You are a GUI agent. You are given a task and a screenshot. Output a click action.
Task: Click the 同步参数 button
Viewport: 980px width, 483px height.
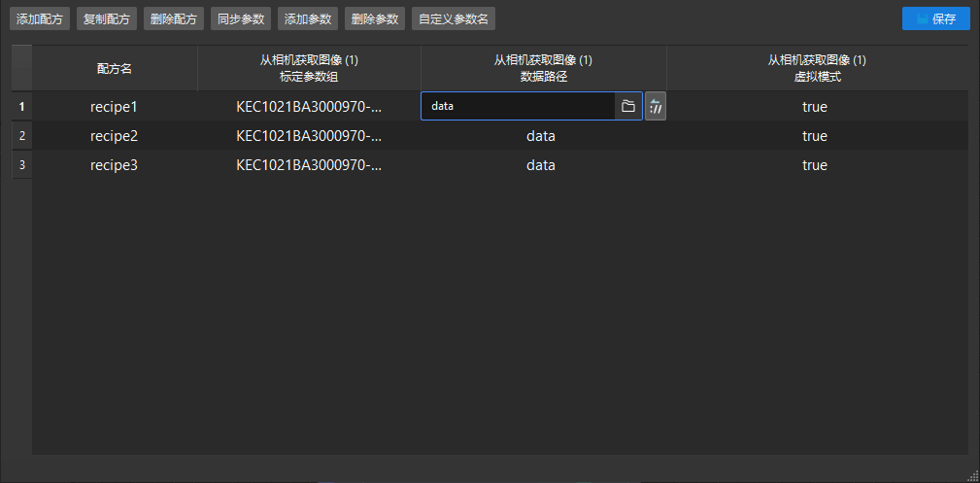coord(241,18)
